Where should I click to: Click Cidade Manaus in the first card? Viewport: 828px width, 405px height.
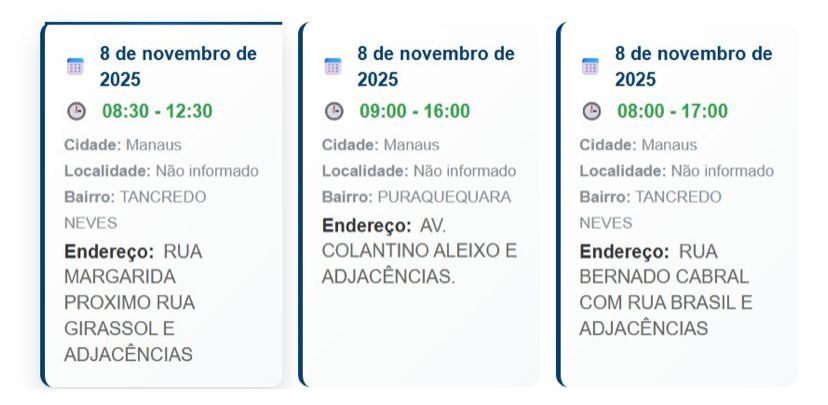coord(125,145)
